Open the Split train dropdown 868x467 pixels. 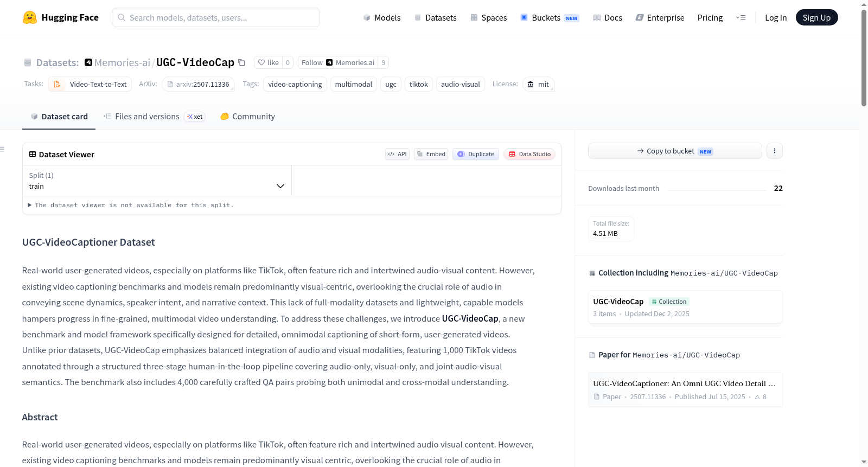coord(157,181)
